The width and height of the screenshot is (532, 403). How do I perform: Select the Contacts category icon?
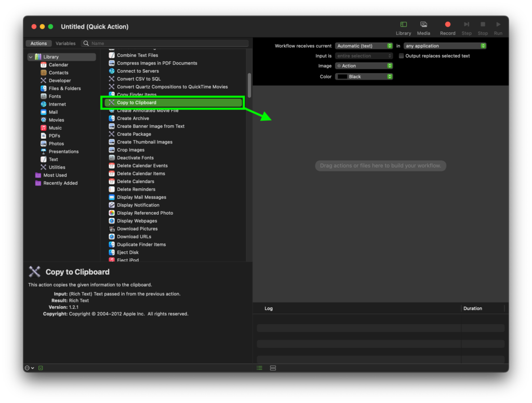44,73
